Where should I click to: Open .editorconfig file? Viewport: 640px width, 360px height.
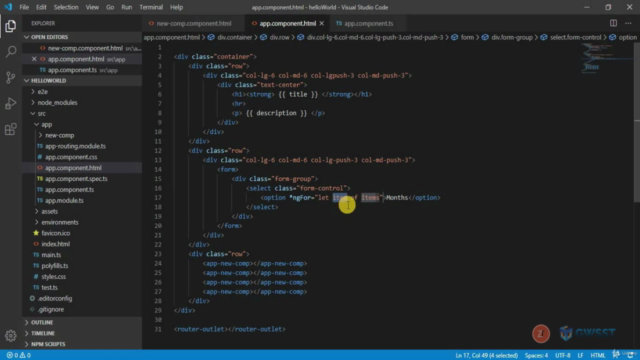55,298
